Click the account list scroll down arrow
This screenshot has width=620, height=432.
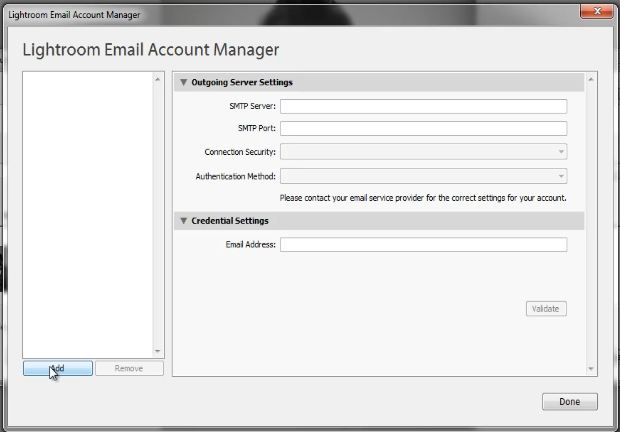pyautogui.click(x=157, y=351)
